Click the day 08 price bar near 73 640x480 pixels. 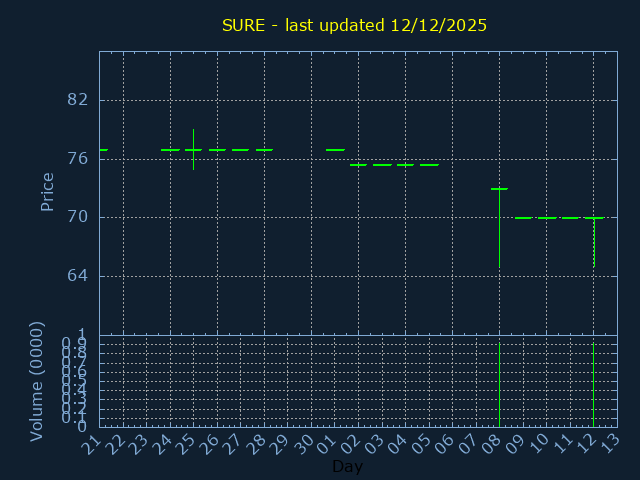click(499, 188)
